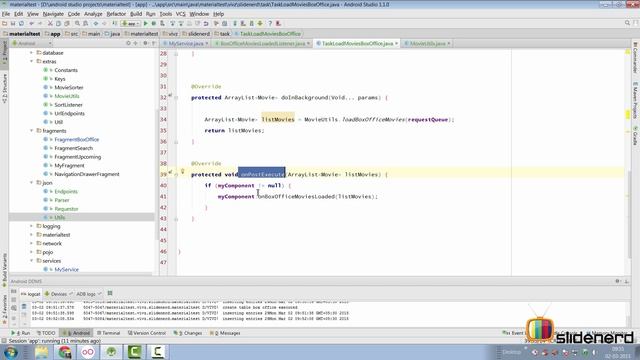Click the Search Everywhere magnifier icon
The height and width of the screenshot is (360, 640).
(627, 23)
